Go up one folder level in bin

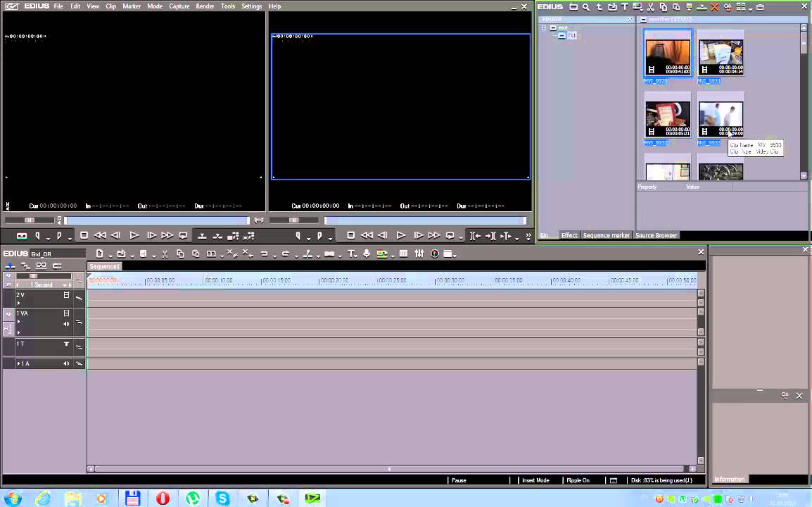pyautogui.click(x=600, y=7)
